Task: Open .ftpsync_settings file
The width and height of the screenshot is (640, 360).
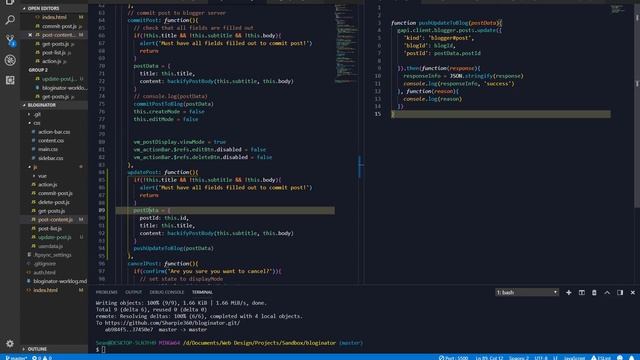Action: pyautogui.click(x=53, y=255)
